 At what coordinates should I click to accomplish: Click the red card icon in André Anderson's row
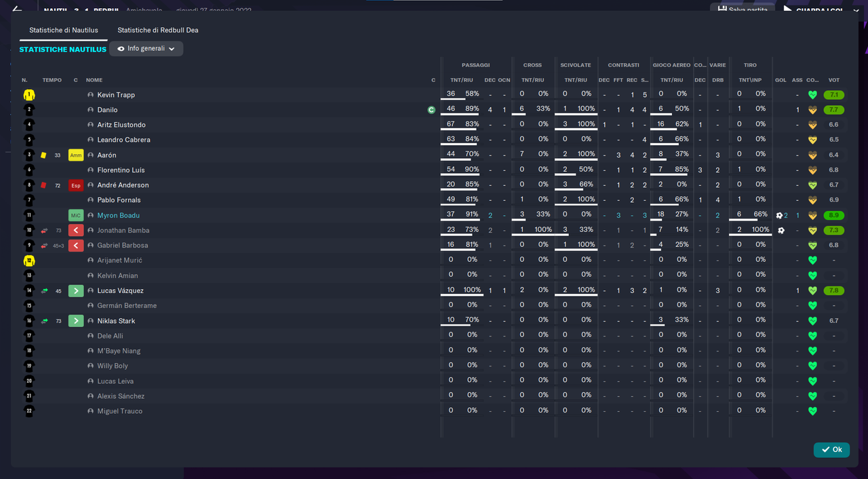pos(43,185)
